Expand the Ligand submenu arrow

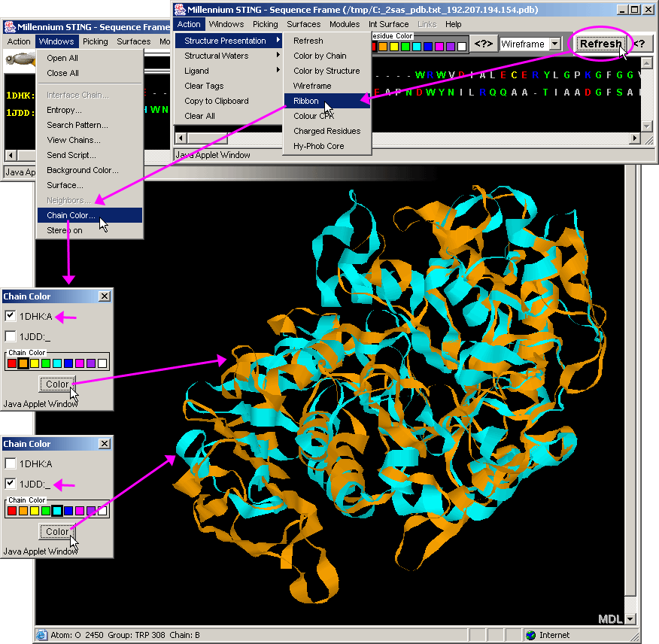(278, 70)
